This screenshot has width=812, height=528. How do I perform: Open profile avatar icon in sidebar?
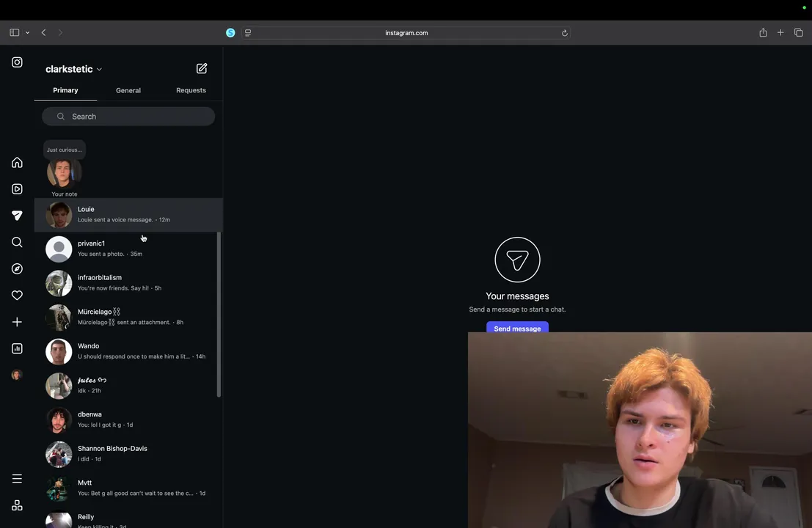17,375
